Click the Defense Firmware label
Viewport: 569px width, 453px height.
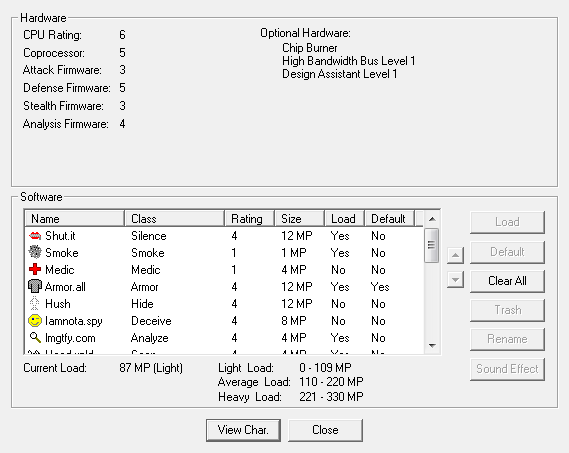pos(67,88)
